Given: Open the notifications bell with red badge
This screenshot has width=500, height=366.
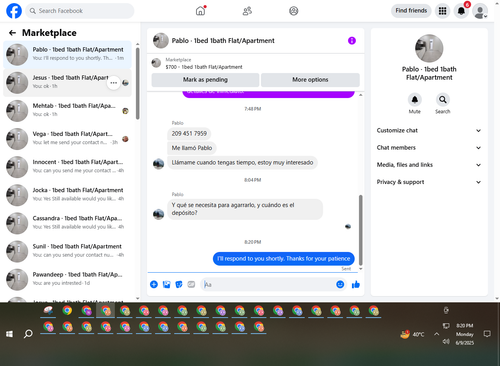Looking at the screenshot, I should point(461,11).
